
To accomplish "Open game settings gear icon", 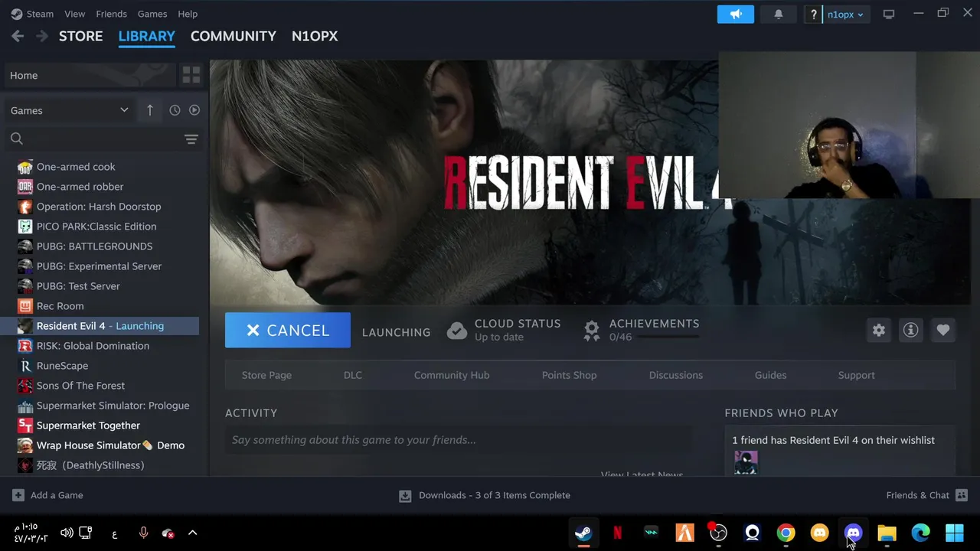I will 878,330.
